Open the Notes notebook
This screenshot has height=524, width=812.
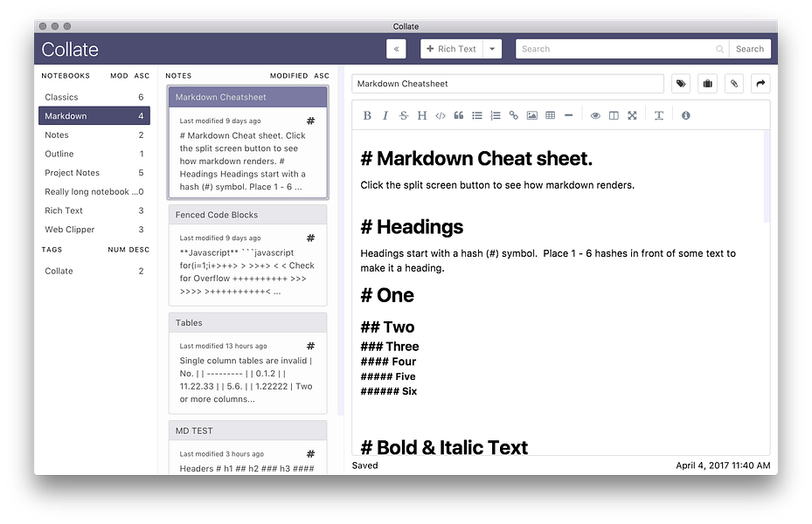[x=94, y=134]
